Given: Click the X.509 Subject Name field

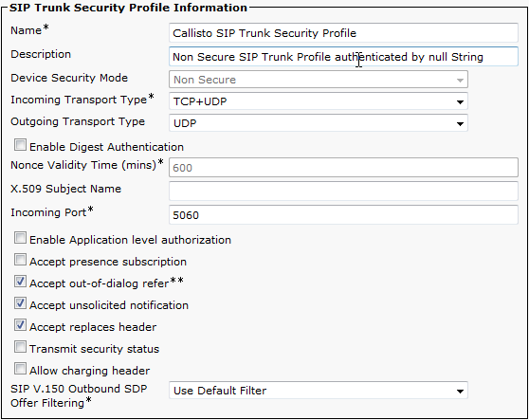Looking at the screenshot, I should coord(343,191).
